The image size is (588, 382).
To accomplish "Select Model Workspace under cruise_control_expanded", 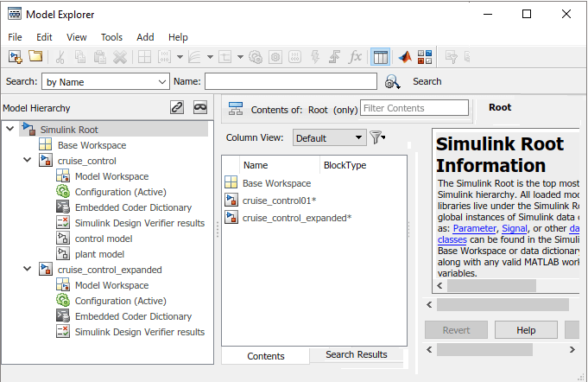I will (111, 285).
